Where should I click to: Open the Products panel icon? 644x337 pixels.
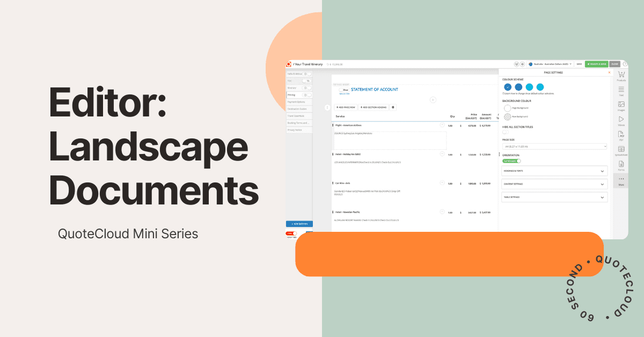tap(621, 76)
